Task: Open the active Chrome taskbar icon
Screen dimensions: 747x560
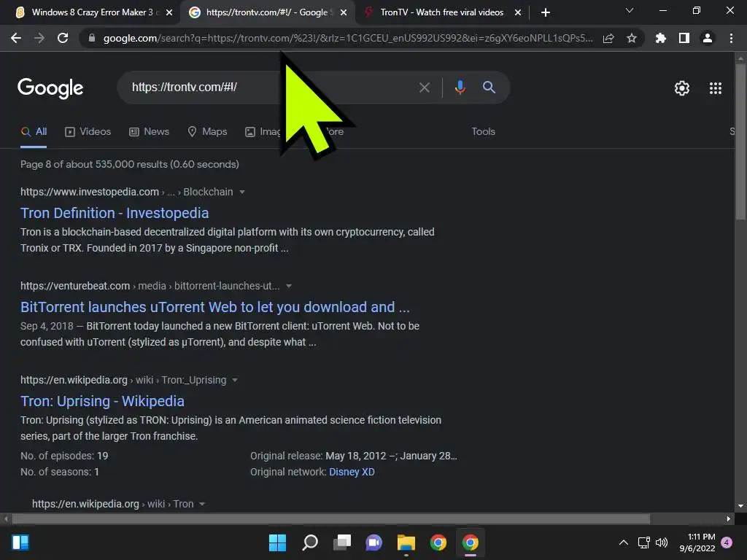Action: (x=471, y=542)
